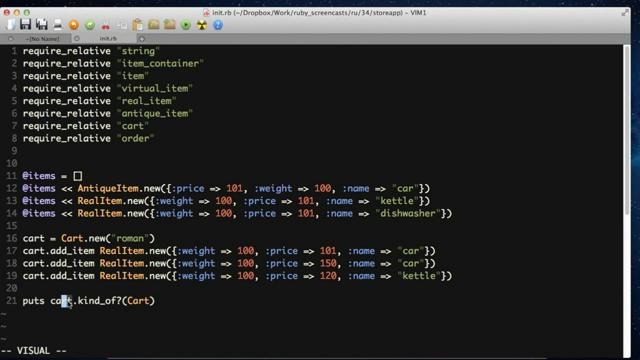Click "string" on line 1
The image size is (640, 360).
point(138,51)
